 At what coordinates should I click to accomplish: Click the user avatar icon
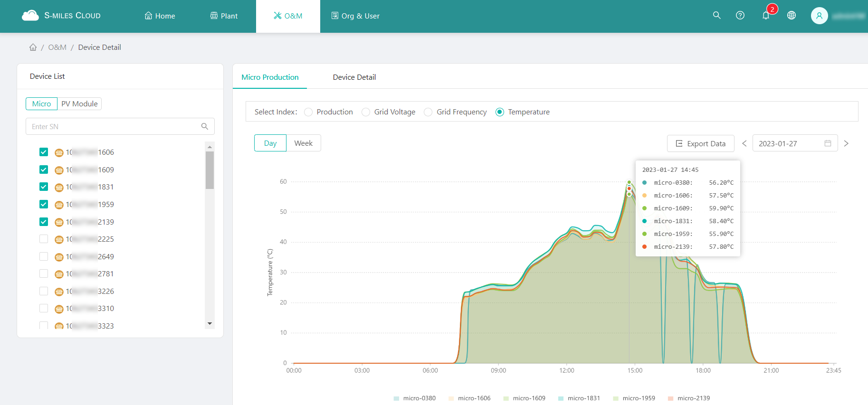pos(819,16)
